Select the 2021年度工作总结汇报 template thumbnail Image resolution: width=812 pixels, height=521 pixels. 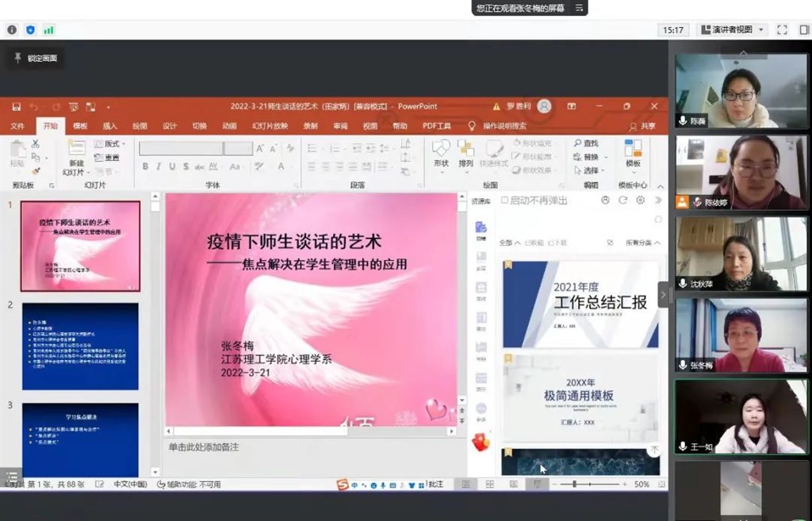tap(580, 304)
